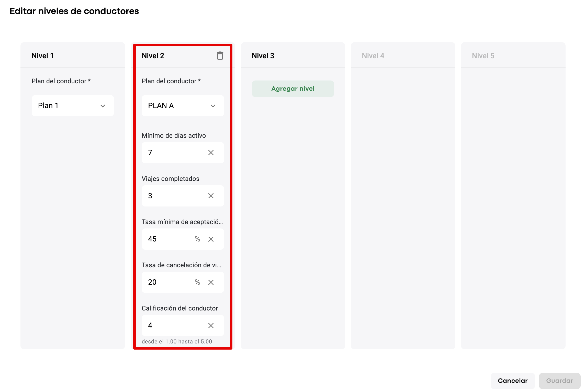The image size is (585, 392).
Task: Click the Guardar button
Action: click(559, 381)
